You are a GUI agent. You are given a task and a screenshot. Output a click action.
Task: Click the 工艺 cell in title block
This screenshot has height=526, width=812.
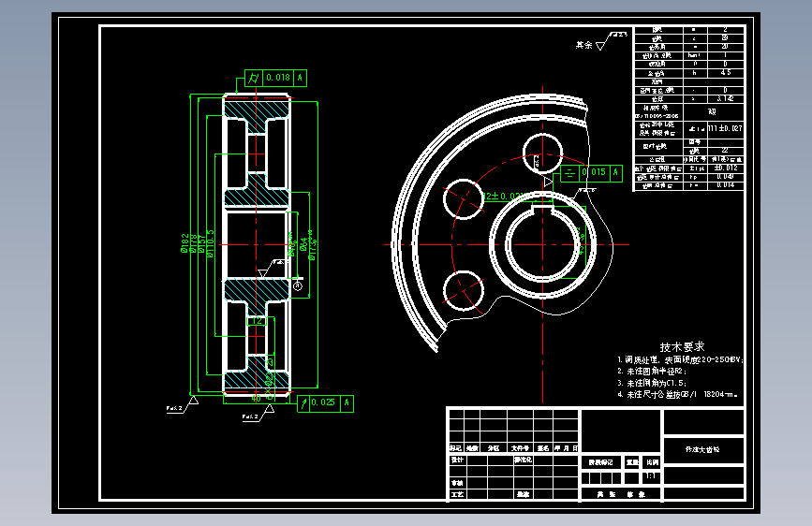tap(457, 494)
